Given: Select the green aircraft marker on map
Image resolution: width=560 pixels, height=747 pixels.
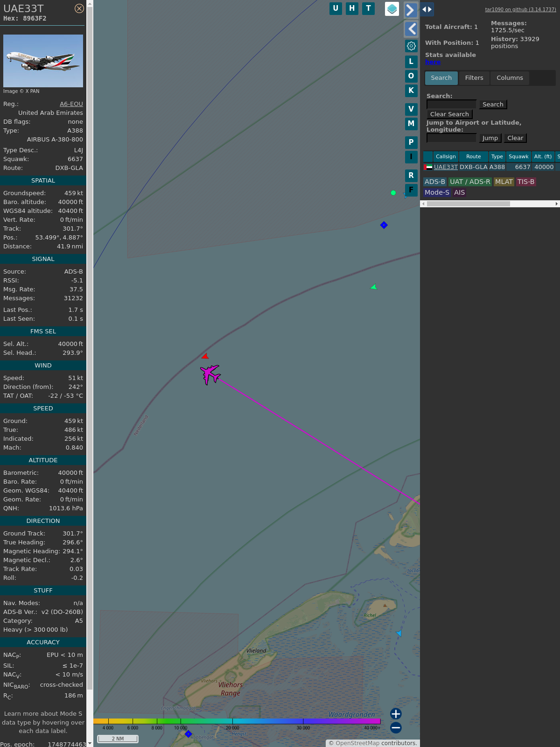Looking at the screenshot, I should point(373,287).
